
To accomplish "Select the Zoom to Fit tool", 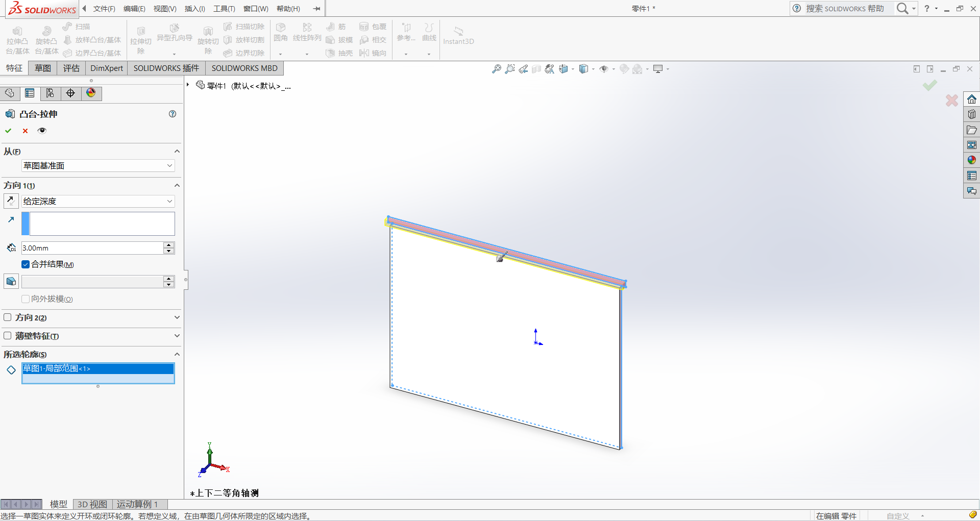I will (x=496, y=69).
